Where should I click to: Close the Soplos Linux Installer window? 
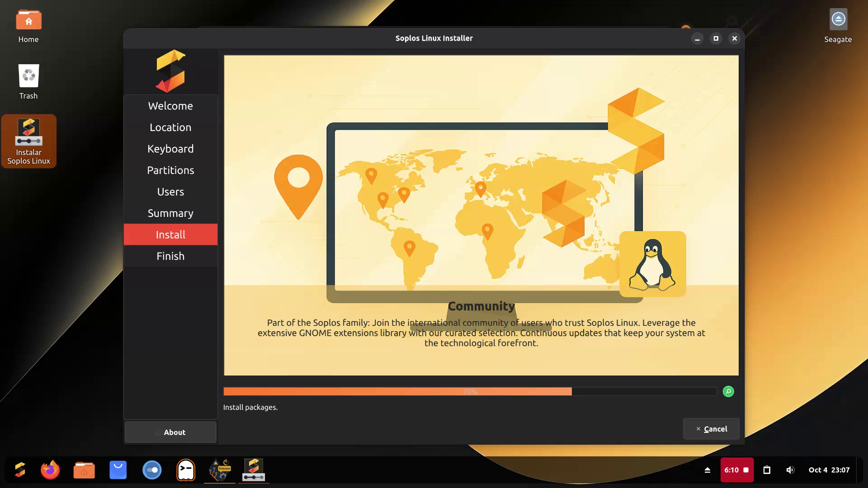tap(734, 38)
